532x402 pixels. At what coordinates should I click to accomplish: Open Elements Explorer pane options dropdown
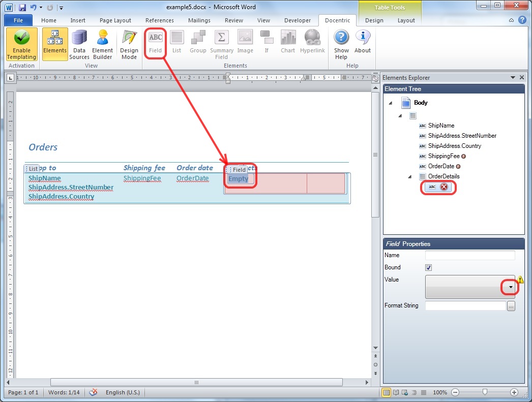[513, 78]
